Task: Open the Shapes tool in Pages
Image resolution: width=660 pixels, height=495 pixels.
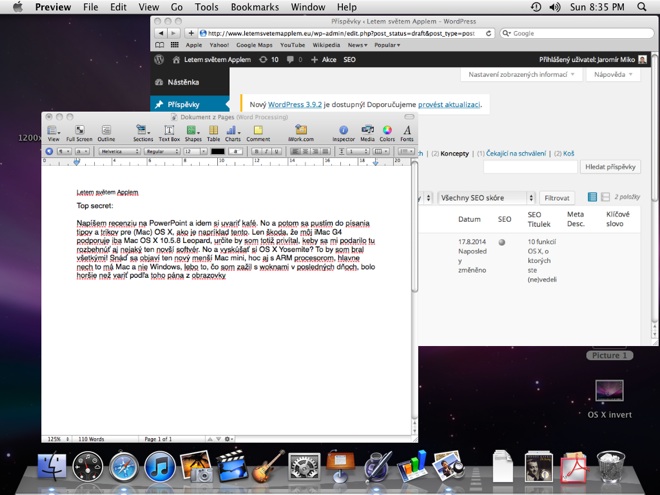Action: pyautogui.click(x=193, y=133)
